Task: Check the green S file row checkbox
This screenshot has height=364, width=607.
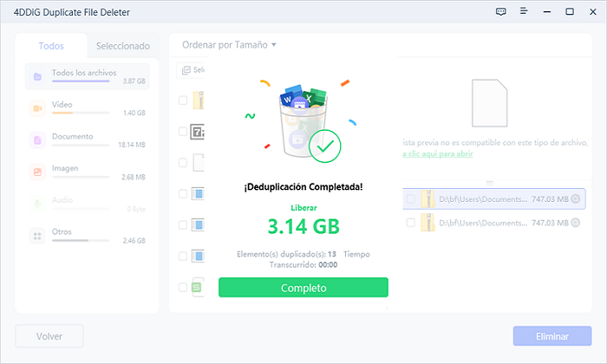Action: [183, 287]
